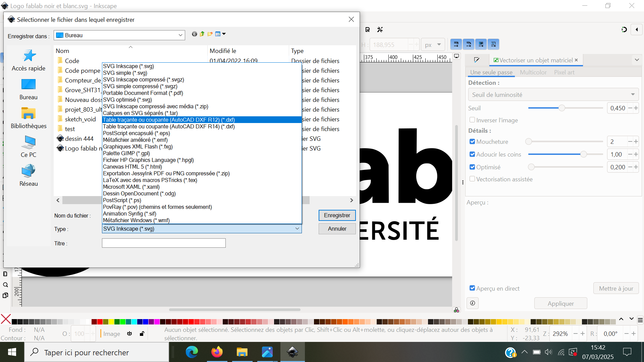Open the view menu icon in save dialog

[x=220, y=34]
